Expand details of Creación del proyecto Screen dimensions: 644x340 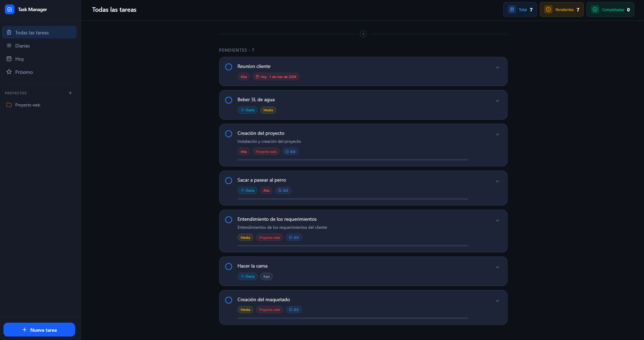[497, 134]
